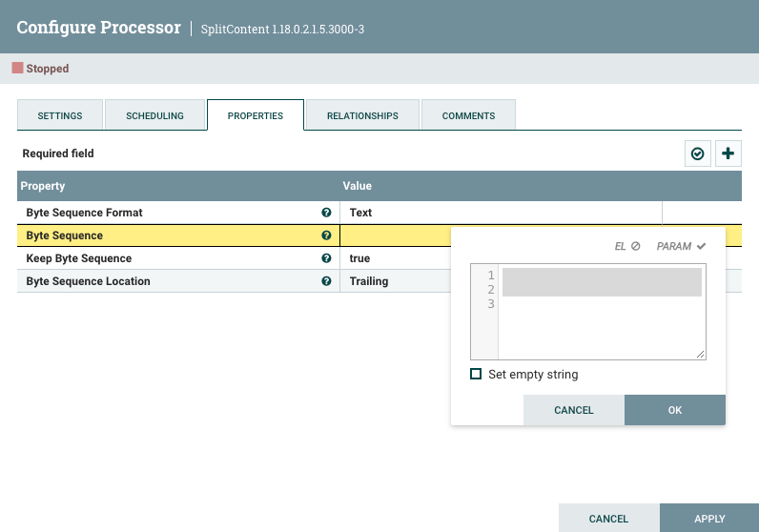Click the PARAM supported checkmark indicator
This screenshot has height=532, width=759.
point(701,246)
